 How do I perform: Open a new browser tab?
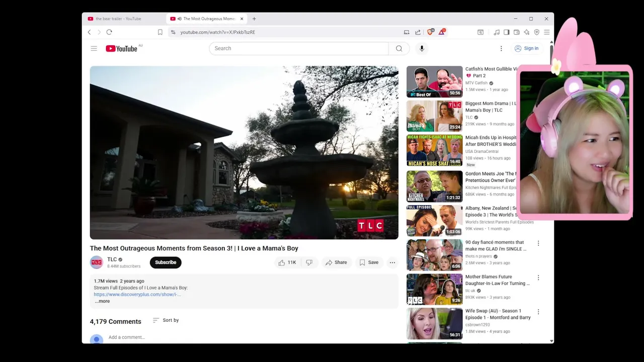pyautogui.click(x=254, y=19)
